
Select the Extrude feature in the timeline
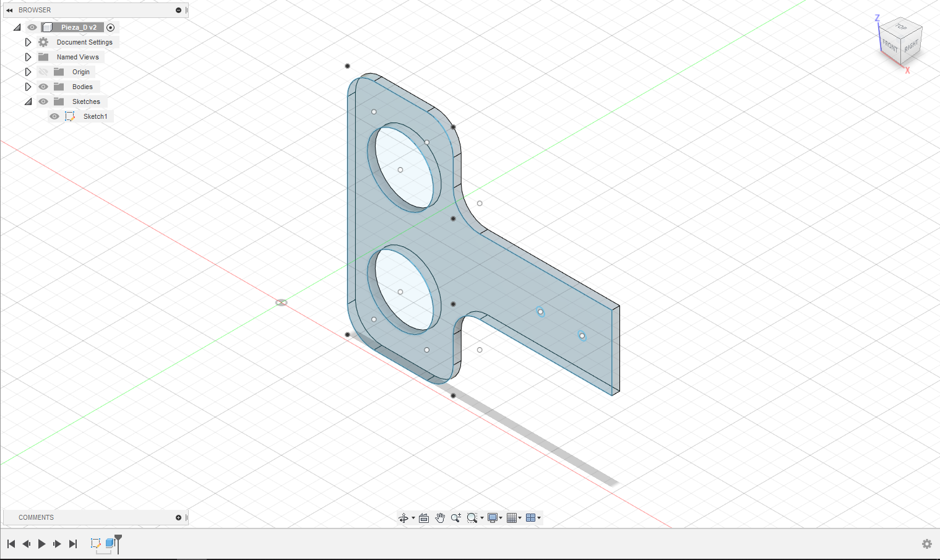[x=110, y=543]
